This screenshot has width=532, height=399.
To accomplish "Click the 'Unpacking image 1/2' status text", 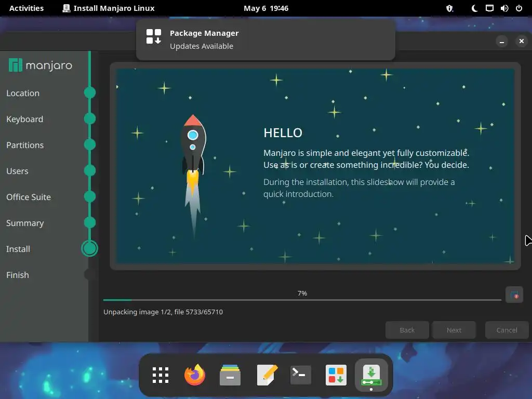I will click(x=163, y=312).
